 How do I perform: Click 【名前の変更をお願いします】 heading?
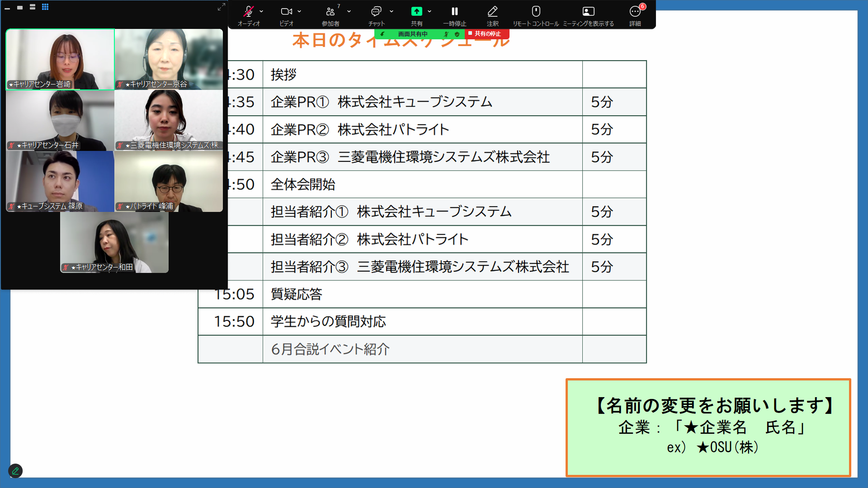tap(715, 405)
